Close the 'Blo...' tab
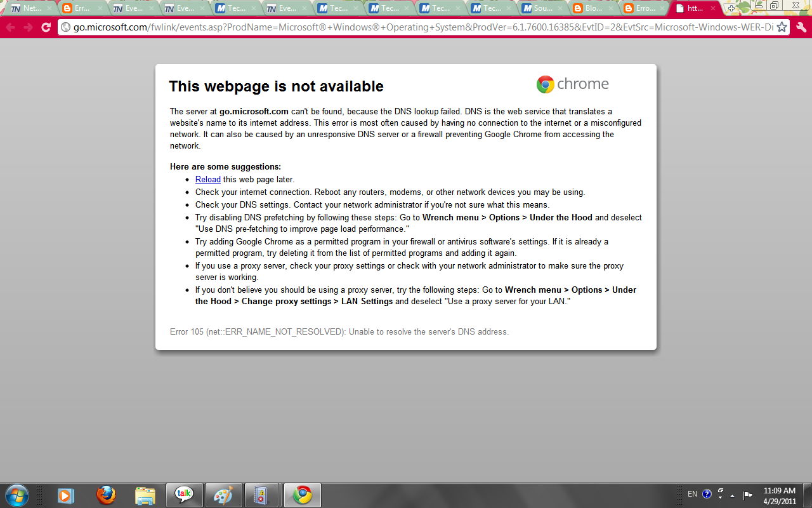Screen dimensions: 812x508 point(611,9)
